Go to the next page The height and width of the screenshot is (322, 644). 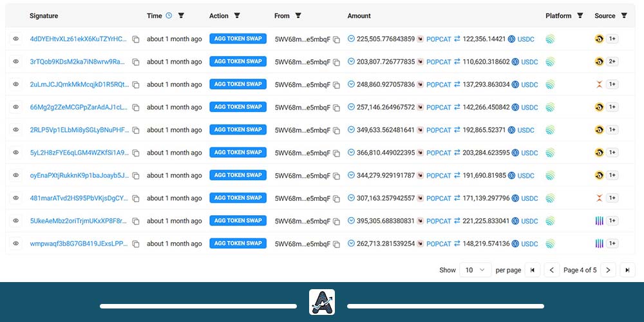[608, 270]
